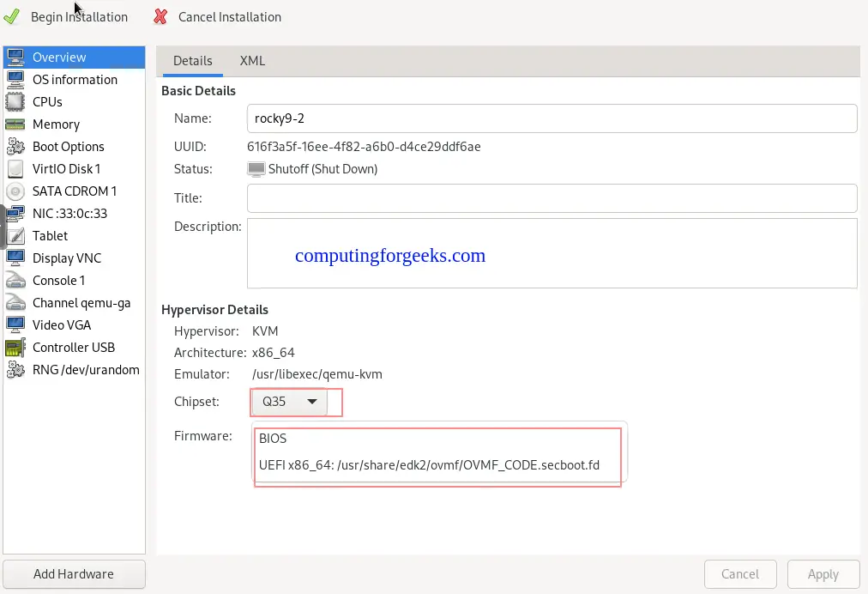
Task: Select the Controller USB card icon
Action: tap(15, 348)
